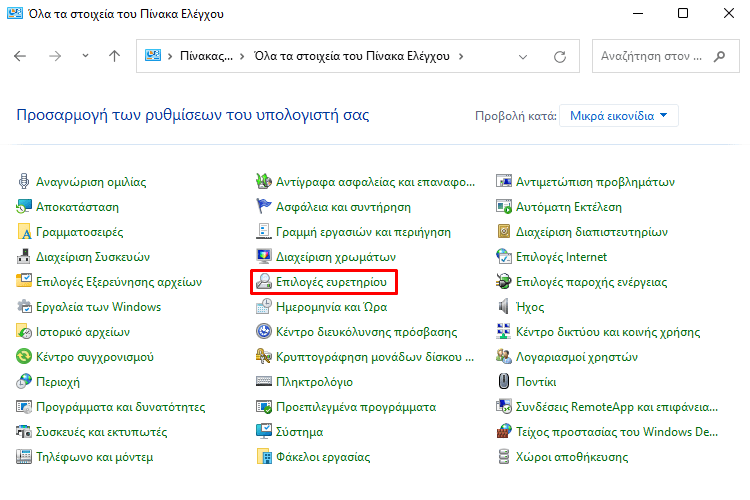Click the Χώροι αποθήκευσης storage icon

tap(504, 456)
